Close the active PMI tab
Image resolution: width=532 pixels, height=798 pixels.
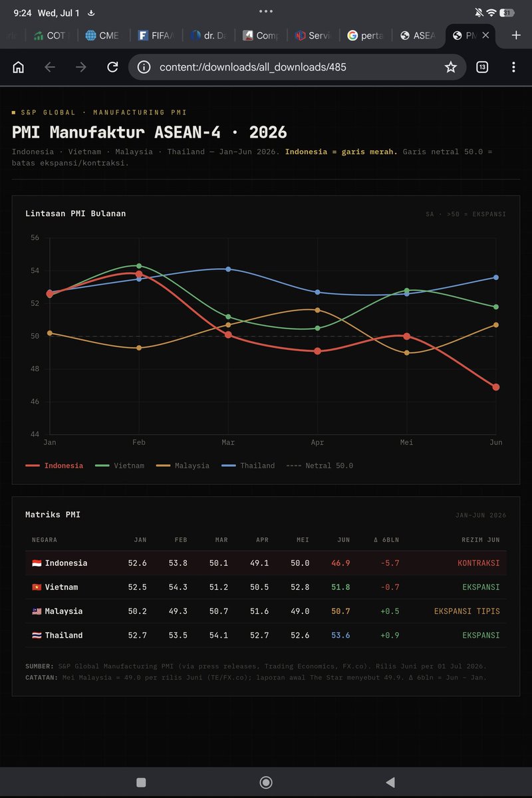click(486, 35)
